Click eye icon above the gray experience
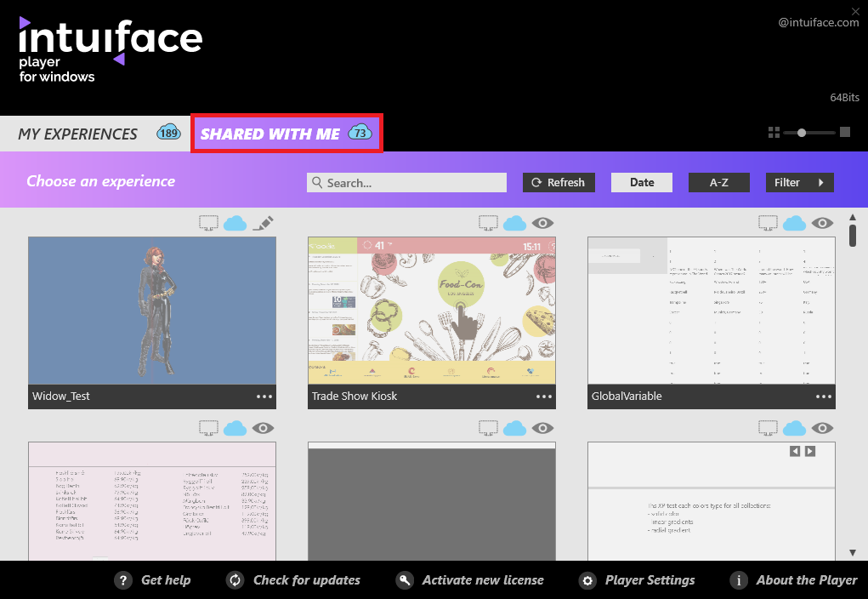 pos(542,428)
